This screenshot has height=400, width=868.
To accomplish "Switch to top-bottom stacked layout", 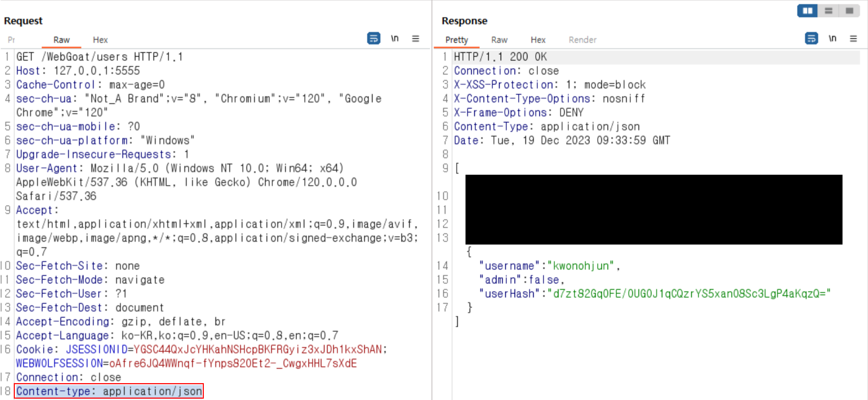I will (x=828, y=11).
